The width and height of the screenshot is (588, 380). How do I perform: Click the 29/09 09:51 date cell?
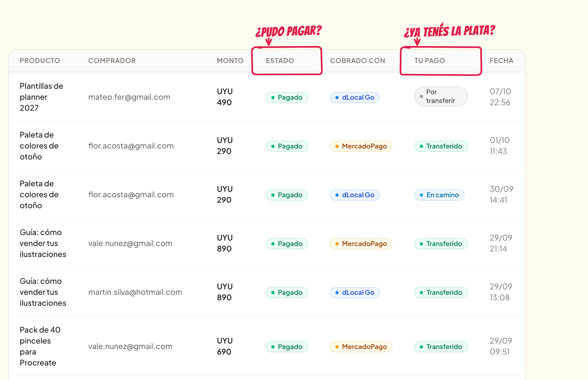point(501,346)
